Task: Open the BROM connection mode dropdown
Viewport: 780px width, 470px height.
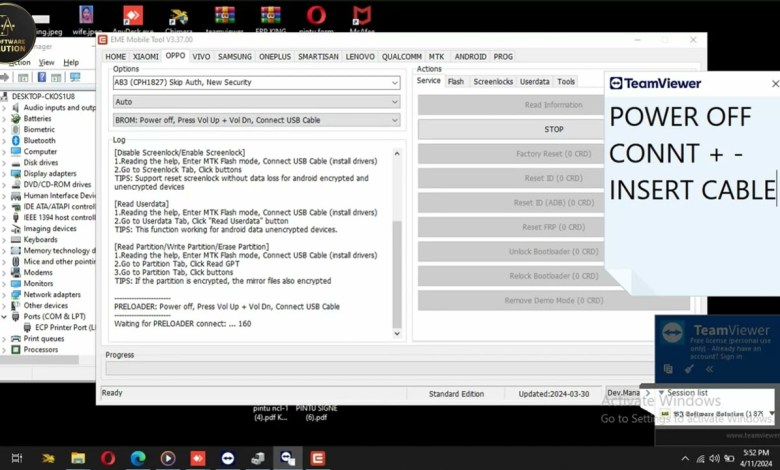Action: point(256,120)
